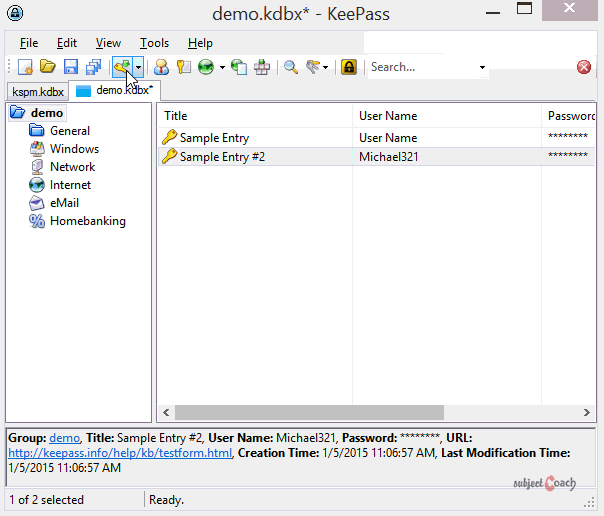
Task: Click the '1 of 2 selected' status text
Action: click(46, 500)
